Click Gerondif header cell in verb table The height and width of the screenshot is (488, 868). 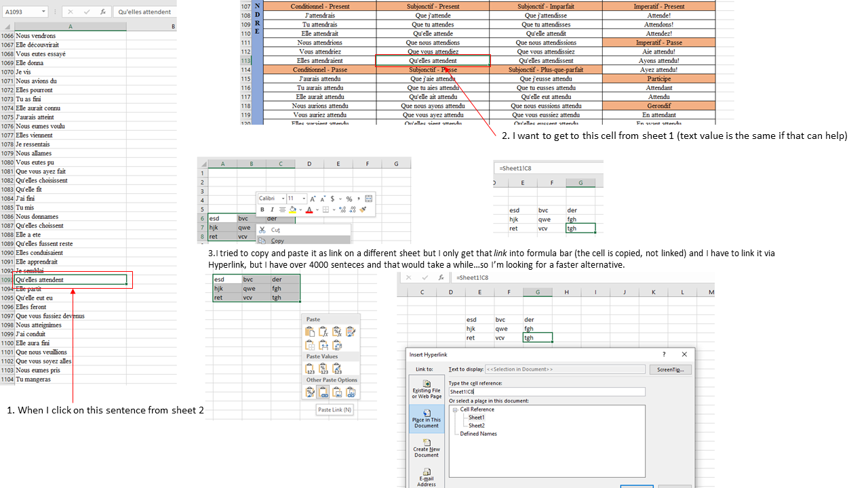658,106
